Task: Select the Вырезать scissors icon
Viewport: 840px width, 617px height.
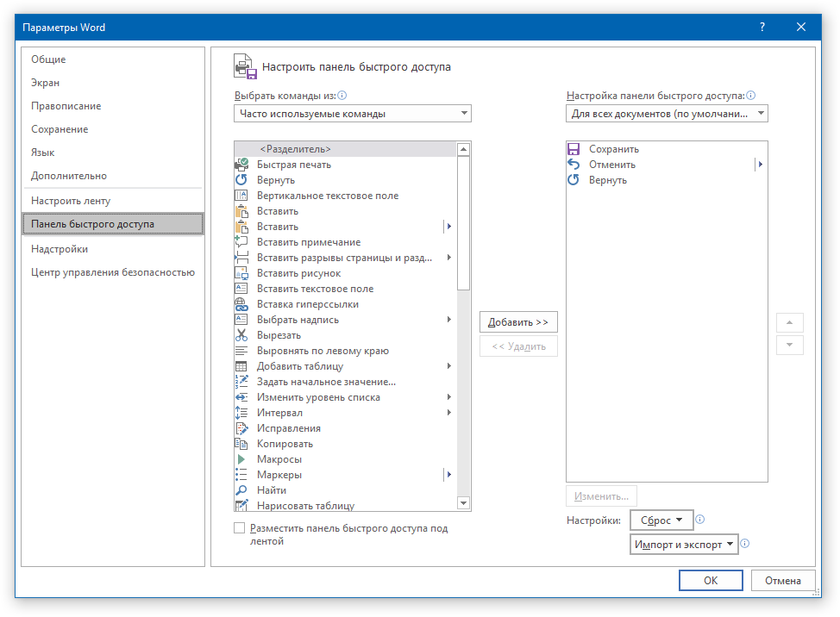Action: (x=241, y=335)
